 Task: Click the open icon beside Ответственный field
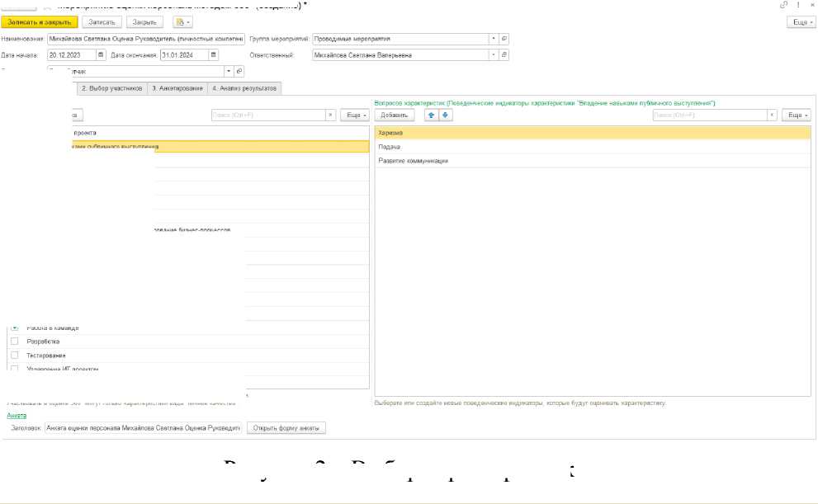[x=504, y=55]
